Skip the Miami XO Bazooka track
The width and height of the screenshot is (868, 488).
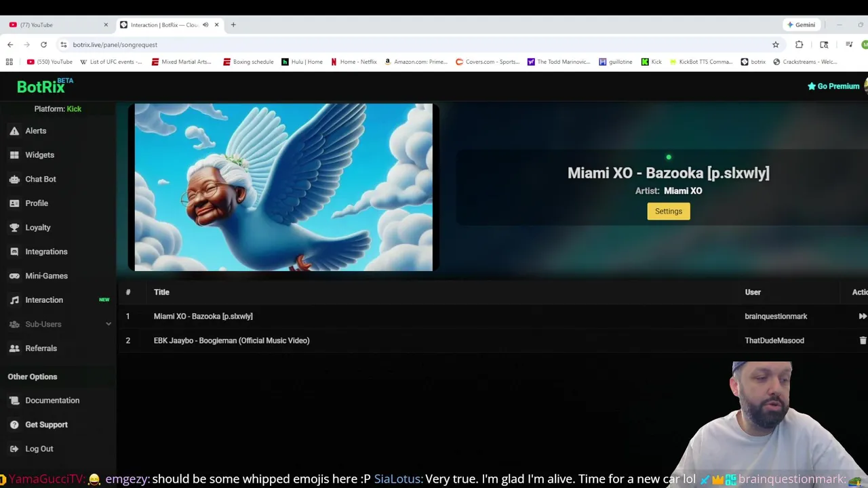[863, 317]
